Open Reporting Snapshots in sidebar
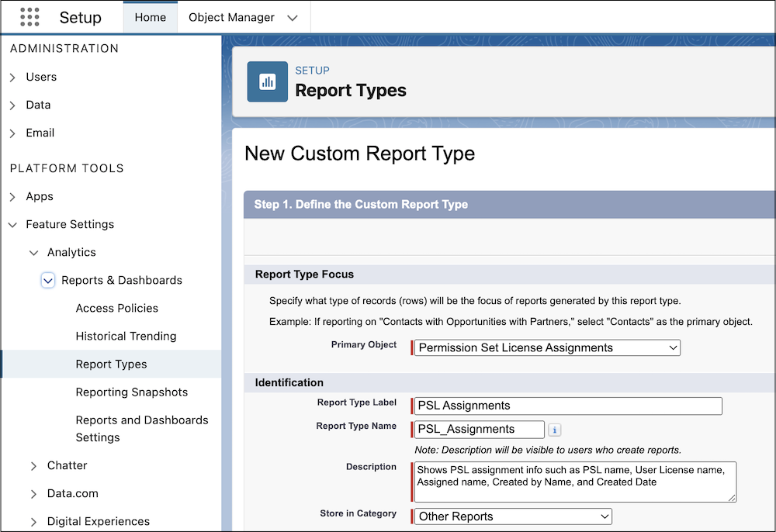 coord(132,392)
